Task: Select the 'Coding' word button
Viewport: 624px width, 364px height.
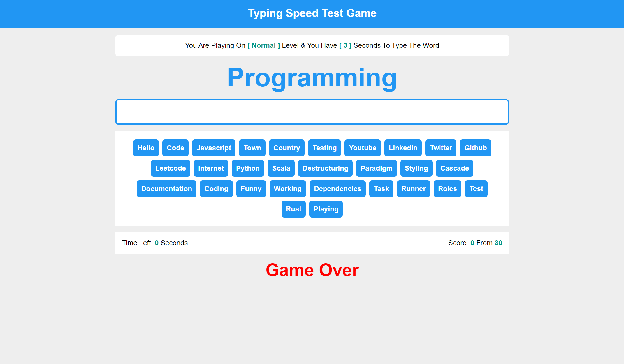Action: pos(216,188)
